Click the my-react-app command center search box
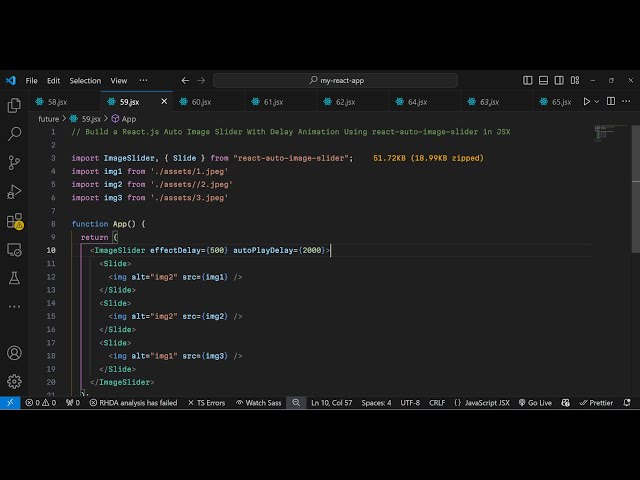This screenshot has height=480, width=640. pos(335,81)
